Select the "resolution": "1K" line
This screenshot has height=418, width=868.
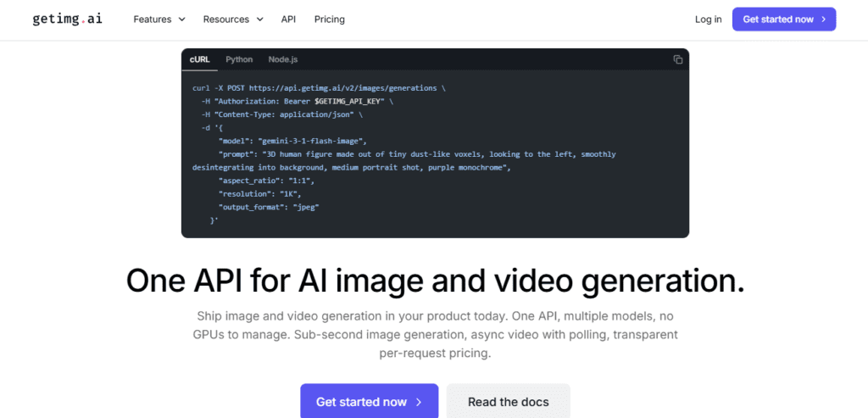pyautogui.click(x=260, y=194)
